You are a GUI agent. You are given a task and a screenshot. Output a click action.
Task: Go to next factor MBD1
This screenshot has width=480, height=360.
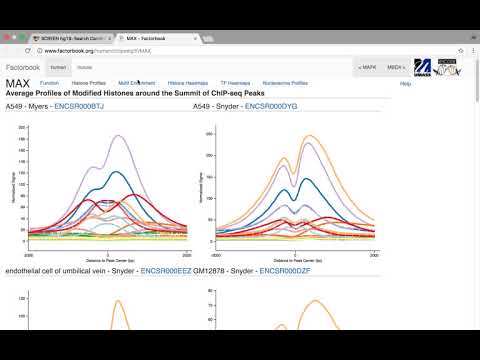pyautogui.click(x=396, y=67)
